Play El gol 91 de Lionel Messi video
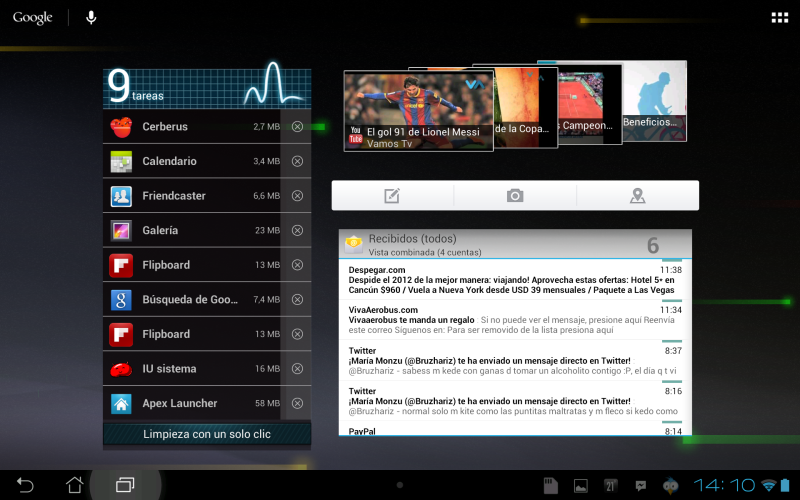The image size is (800, 500). (x=418, y=110)
